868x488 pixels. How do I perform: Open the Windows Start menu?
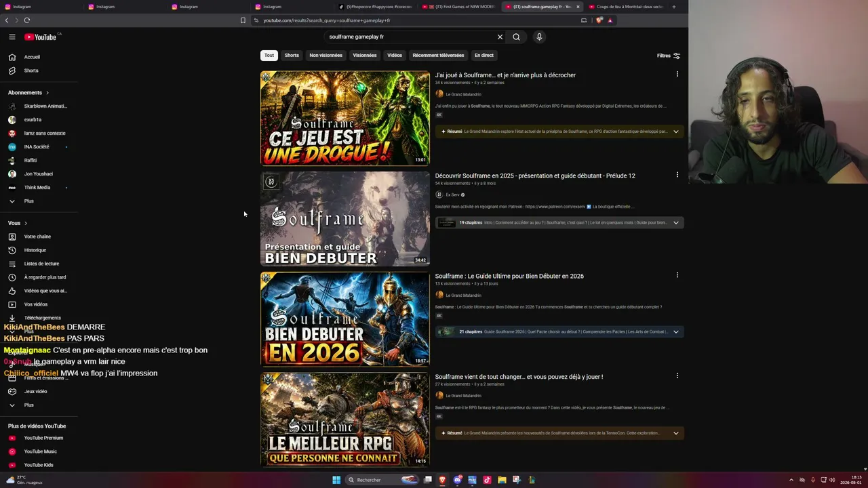click(336, 480)
